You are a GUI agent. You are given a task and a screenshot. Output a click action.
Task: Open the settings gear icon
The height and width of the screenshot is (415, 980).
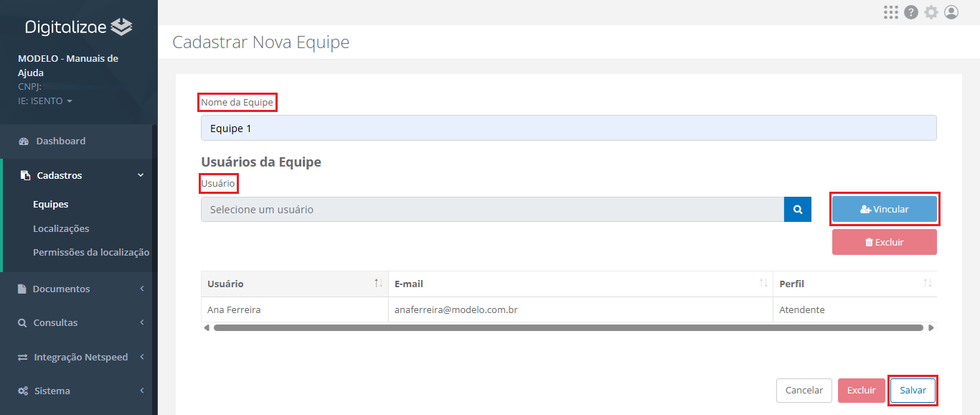(x=931, y=12)
